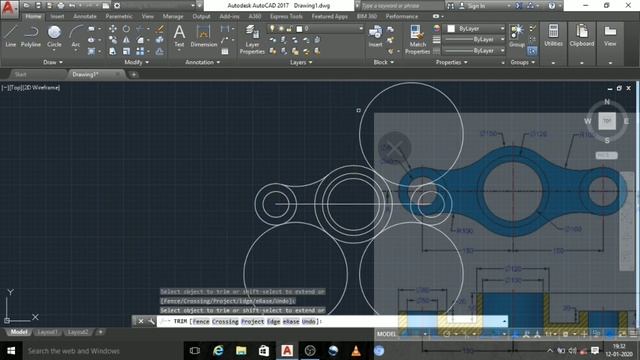Choose the Undo option in TRIM command line
Image resolution: width=640 pixels, height=360 pixels.
click(x=309, y=322)
